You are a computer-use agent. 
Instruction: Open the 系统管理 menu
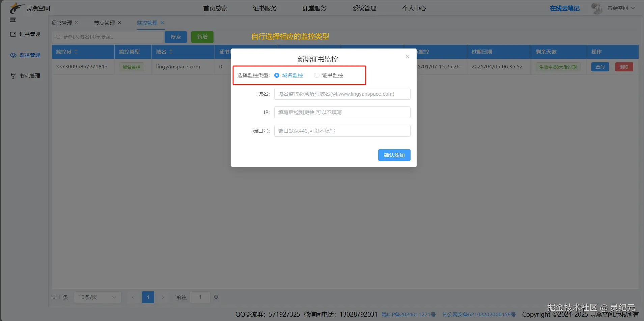[x=364, y=8]
